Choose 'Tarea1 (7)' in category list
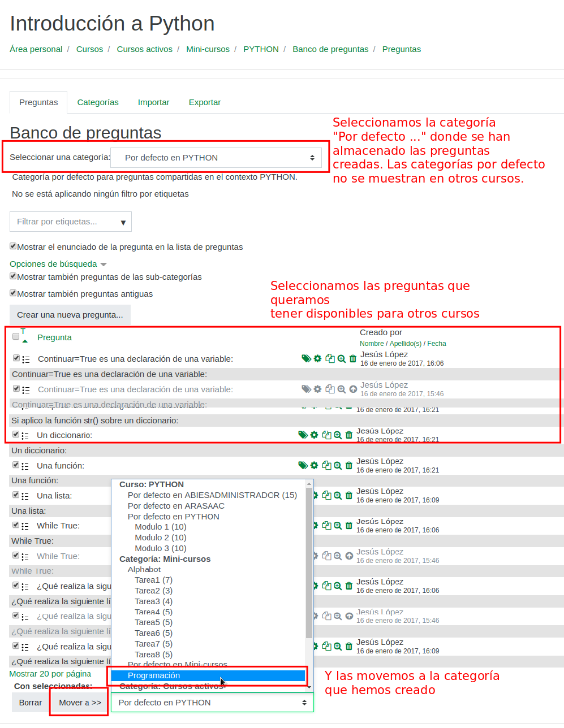The height and width of the screenshot is (728, 564). [x=154, y=580]
